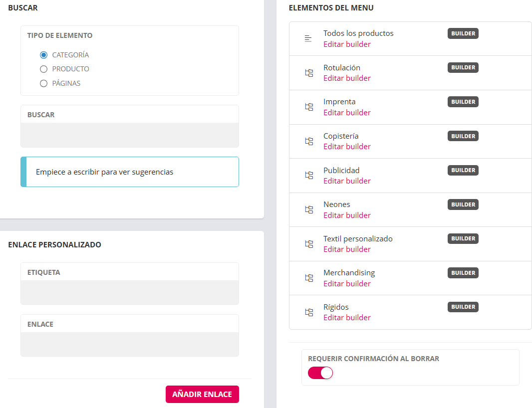
Task: Open Editar builder link under Rígidos
Action: click(347, 318)
